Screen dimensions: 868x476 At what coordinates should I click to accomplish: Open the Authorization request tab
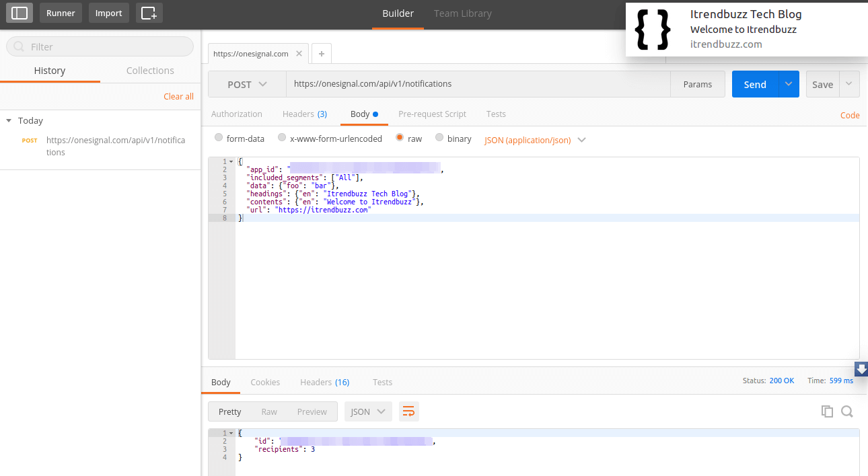237,114
